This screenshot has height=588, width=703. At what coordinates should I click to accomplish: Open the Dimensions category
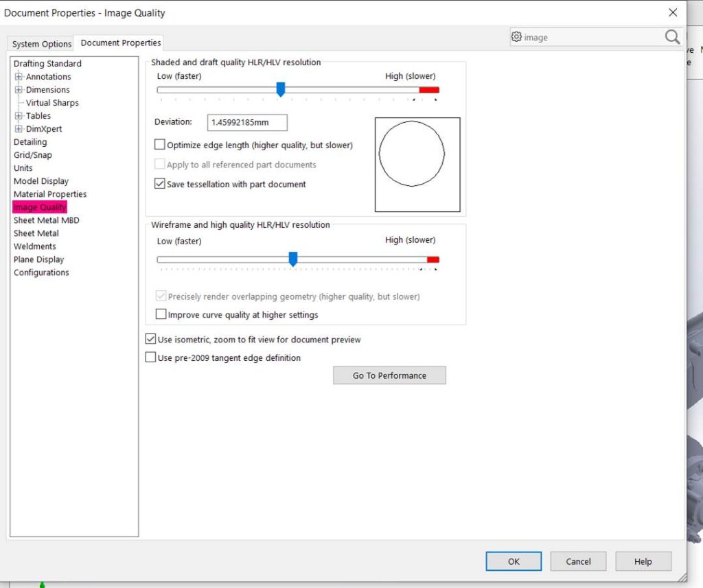point(47,90)
